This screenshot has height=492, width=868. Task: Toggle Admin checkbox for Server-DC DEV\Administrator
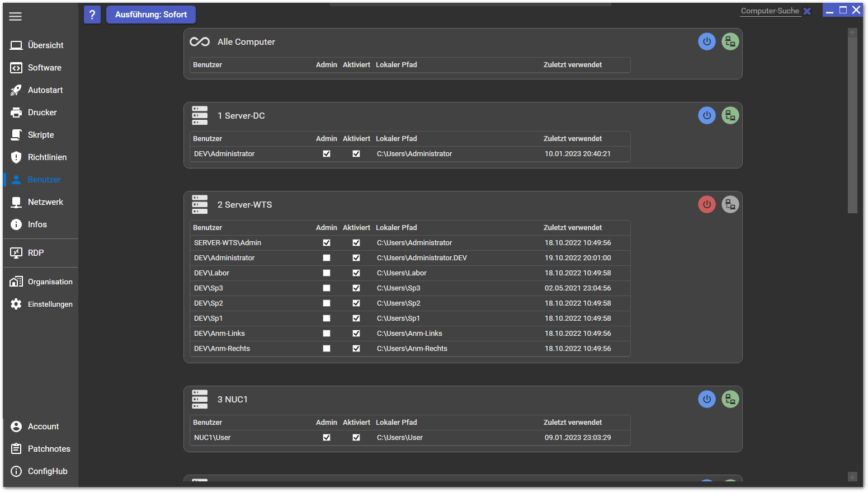point(327,154)
